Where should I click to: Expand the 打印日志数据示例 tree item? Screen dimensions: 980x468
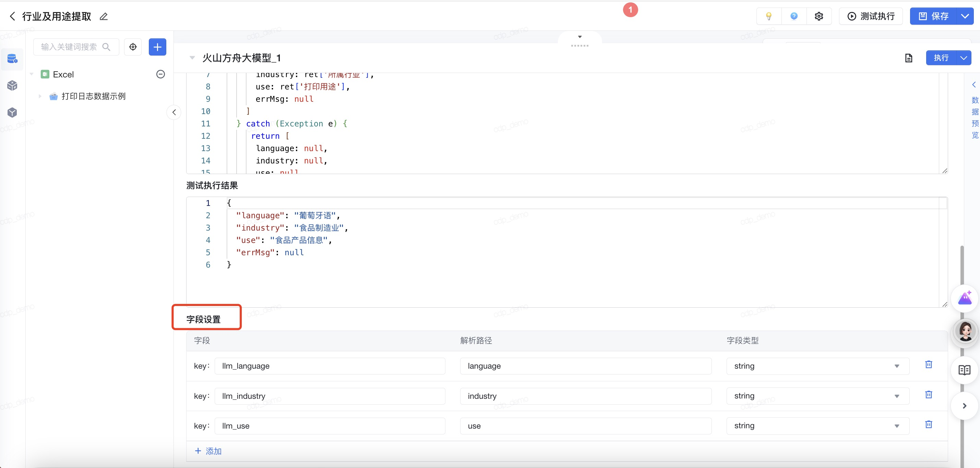click(40, 96)
